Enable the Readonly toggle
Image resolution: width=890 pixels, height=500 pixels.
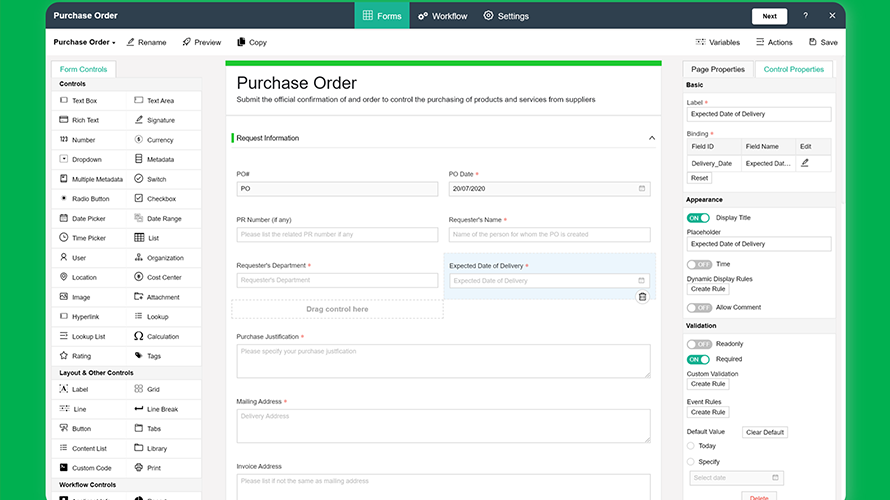pyautogui.click(x=698, y=344)
